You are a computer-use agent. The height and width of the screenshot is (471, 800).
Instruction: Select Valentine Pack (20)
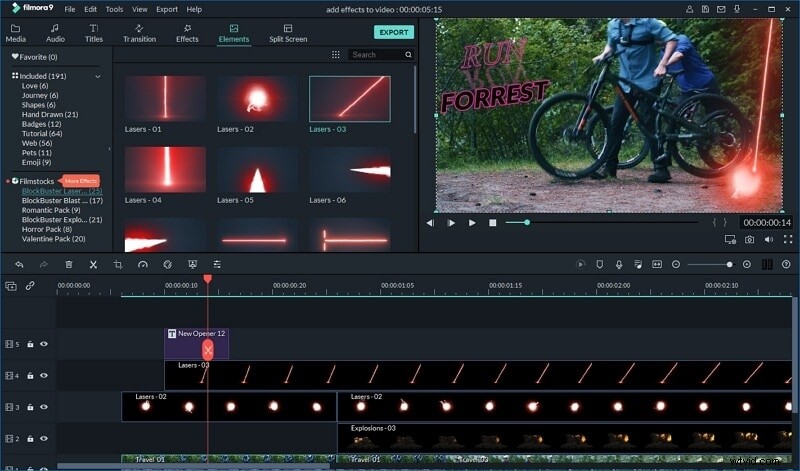(x=54, y=239)
